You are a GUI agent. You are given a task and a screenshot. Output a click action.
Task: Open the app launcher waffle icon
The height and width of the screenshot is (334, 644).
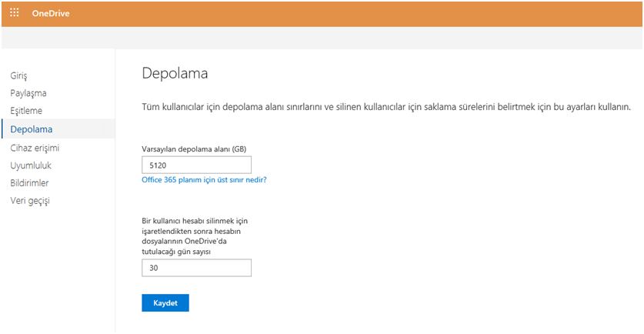pos(14,13)
